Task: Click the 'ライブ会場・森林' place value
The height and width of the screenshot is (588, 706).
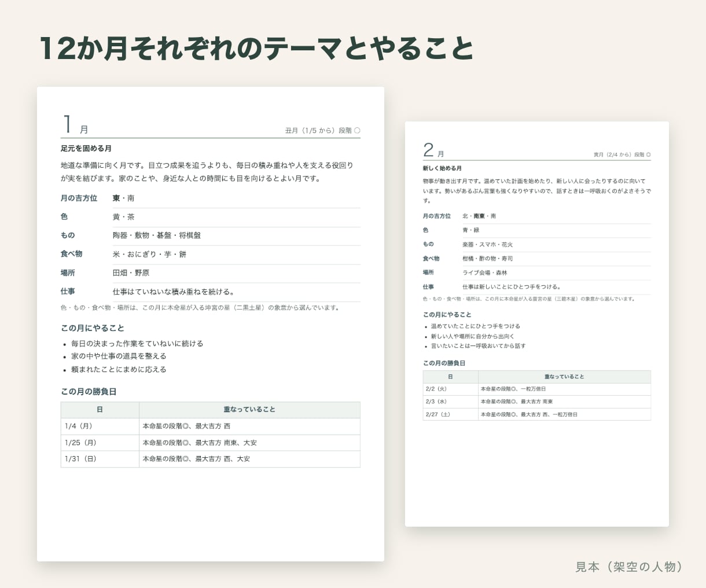Action: coord(485,273)
